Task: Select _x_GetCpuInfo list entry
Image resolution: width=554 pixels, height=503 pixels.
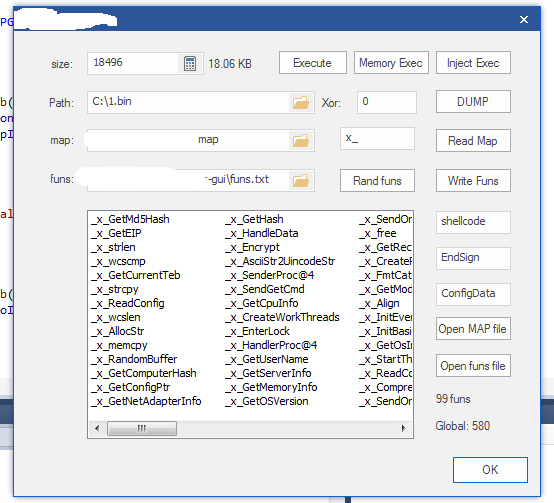Action: (262, 303)
